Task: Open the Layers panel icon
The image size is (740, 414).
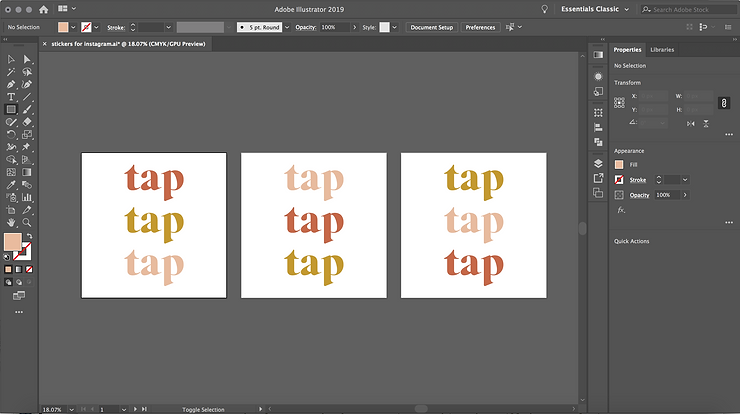Action: 598,163
